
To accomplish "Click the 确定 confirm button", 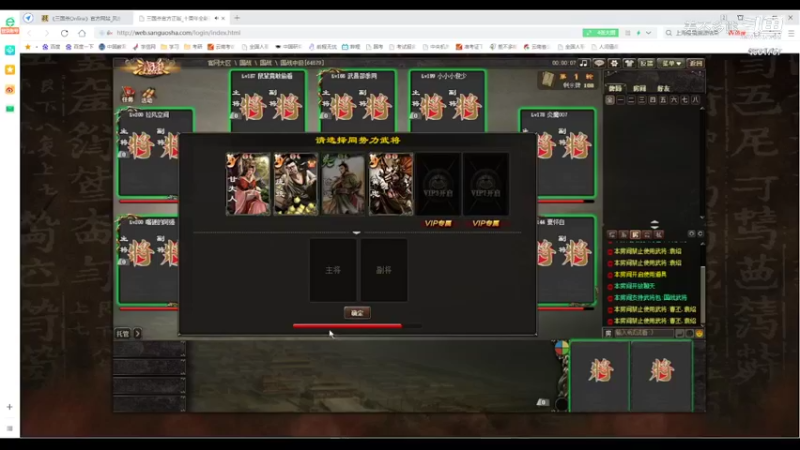I will tap(357, 313).
